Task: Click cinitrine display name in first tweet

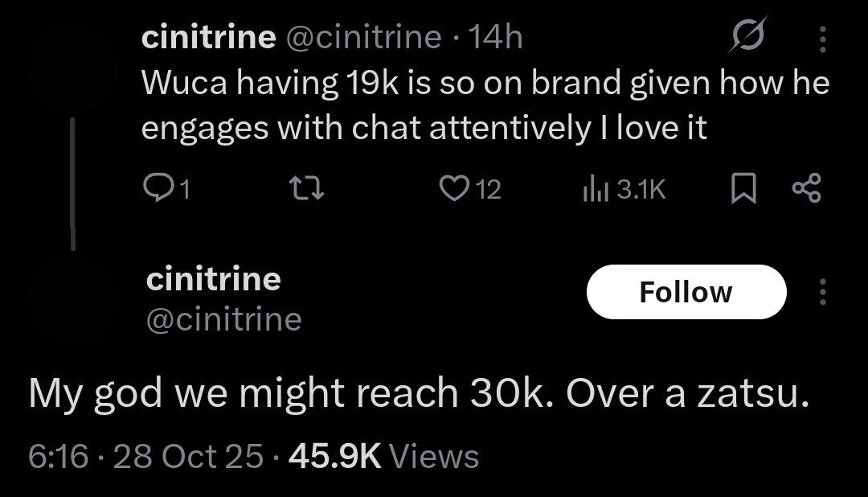Action: [x=208, y=37]
